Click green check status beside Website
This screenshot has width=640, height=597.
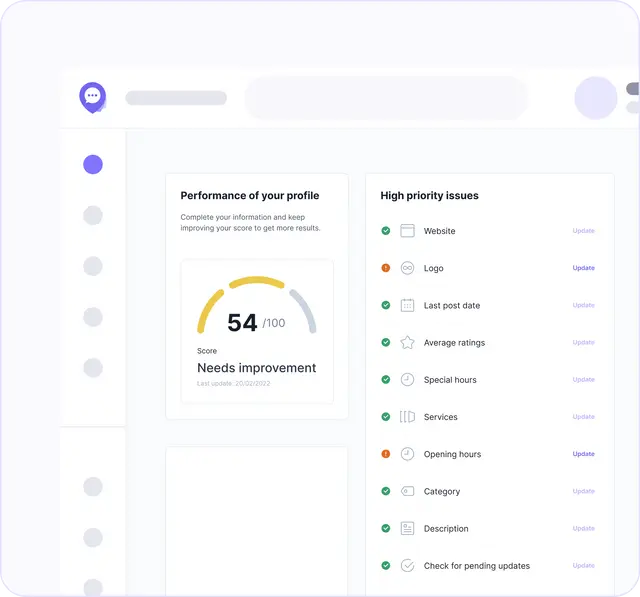click(386, 231)
